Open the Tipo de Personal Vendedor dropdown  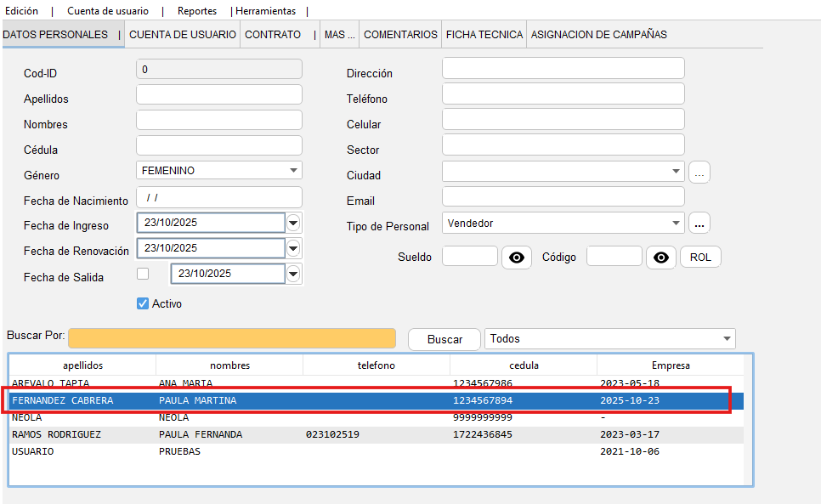click(676, 223)
